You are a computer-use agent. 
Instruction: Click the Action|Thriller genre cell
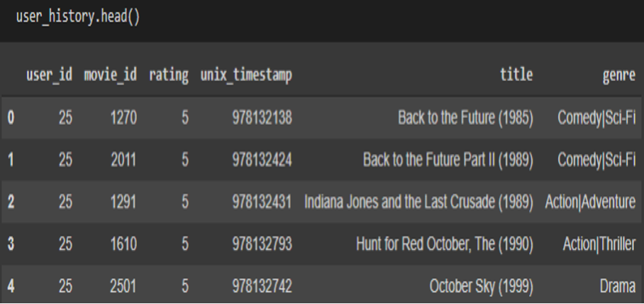coord(599,244)
